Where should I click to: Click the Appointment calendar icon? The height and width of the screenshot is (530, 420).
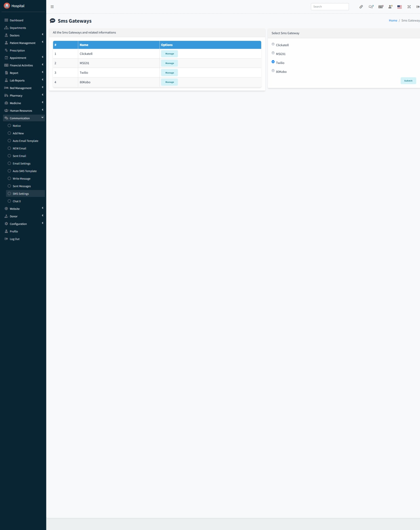(x=6, y=58)
